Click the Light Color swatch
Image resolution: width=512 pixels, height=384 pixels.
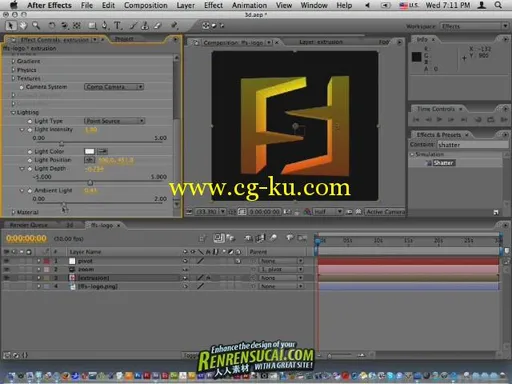pyautogui.click(x=89, y=151)
